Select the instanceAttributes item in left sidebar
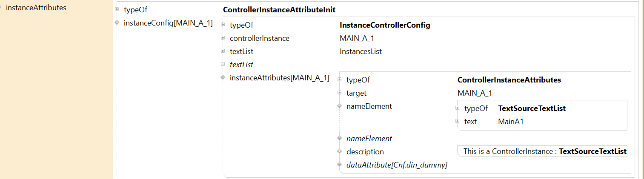Viewport: 644px width, 179px height. pos(36,8)
